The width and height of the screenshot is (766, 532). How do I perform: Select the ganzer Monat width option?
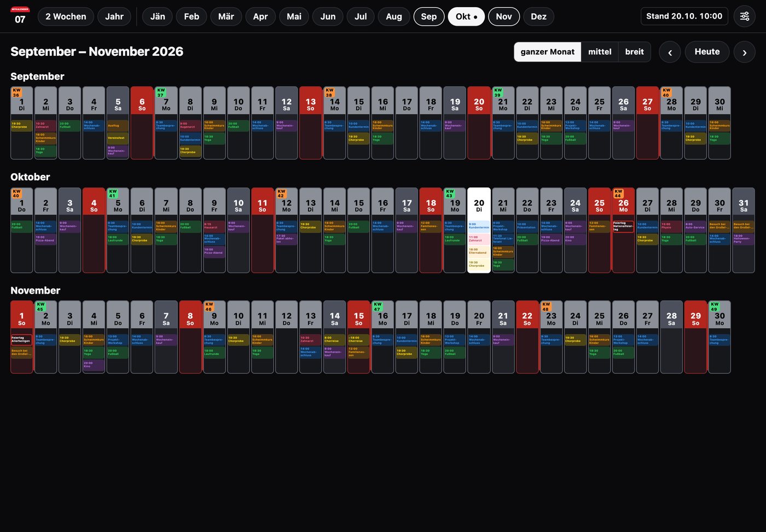(548, 52)
